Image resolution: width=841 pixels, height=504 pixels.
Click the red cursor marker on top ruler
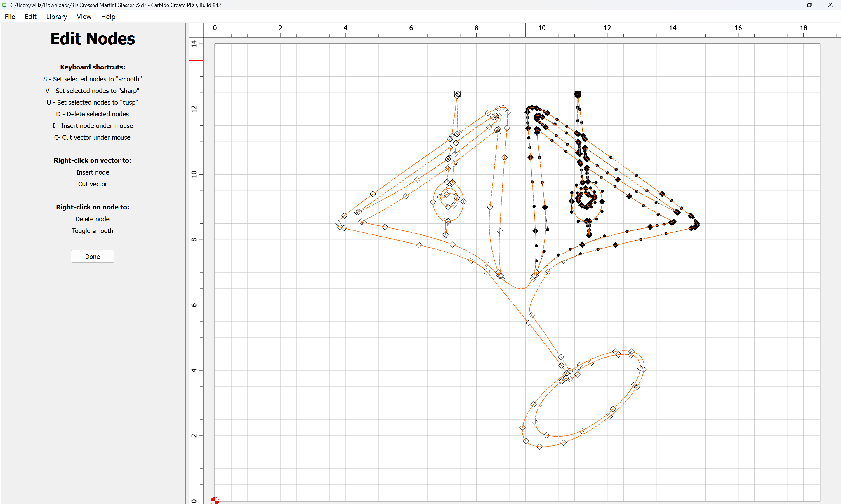[x=525, y=30]
